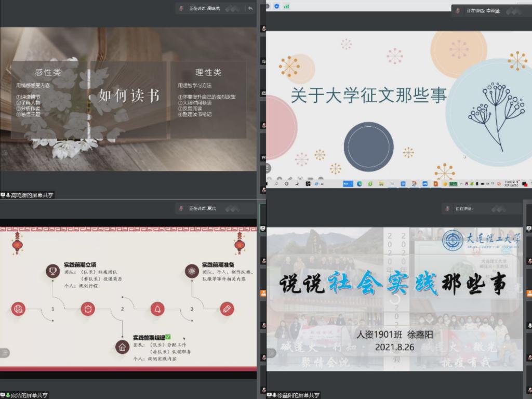Select the 理性类 panel on the slide

[208, 99]
